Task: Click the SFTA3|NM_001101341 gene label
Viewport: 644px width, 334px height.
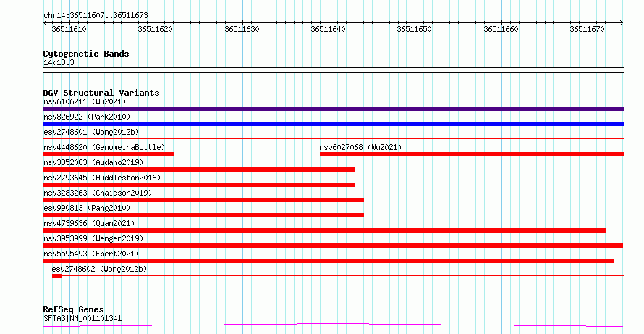Action: [x=82, y=318]
